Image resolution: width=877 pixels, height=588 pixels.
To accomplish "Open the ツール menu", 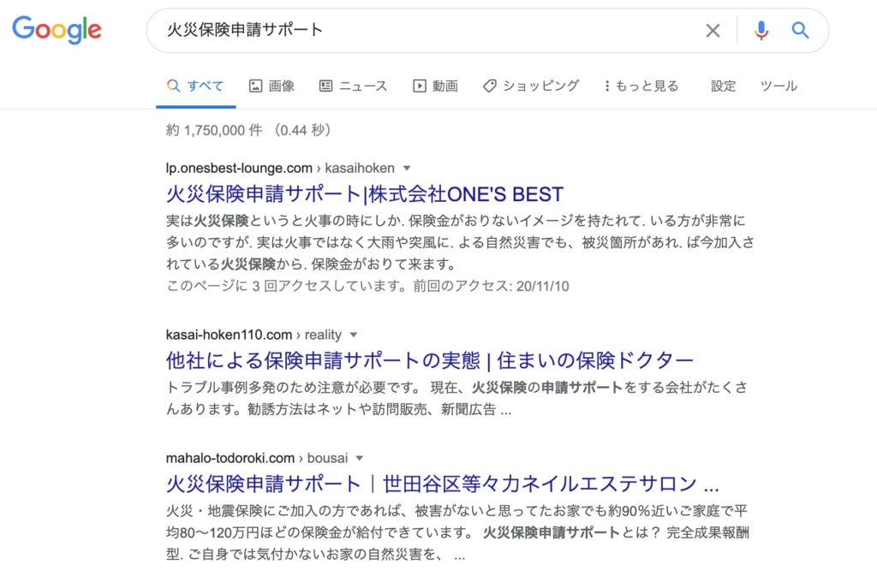I will pyautogui.click(x=778, y=86).
